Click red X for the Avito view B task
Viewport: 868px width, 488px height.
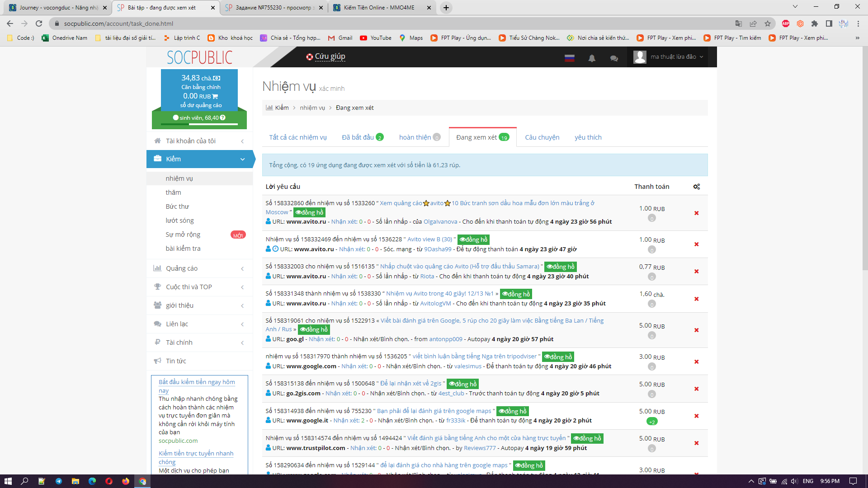[x=696, y=244]
